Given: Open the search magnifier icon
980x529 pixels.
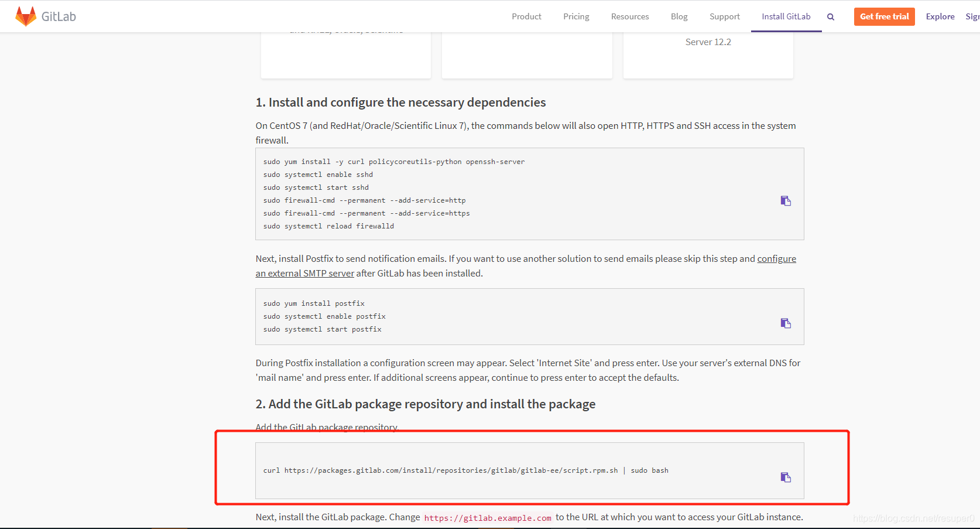Looking at the screenshot, I should point(830,17).
